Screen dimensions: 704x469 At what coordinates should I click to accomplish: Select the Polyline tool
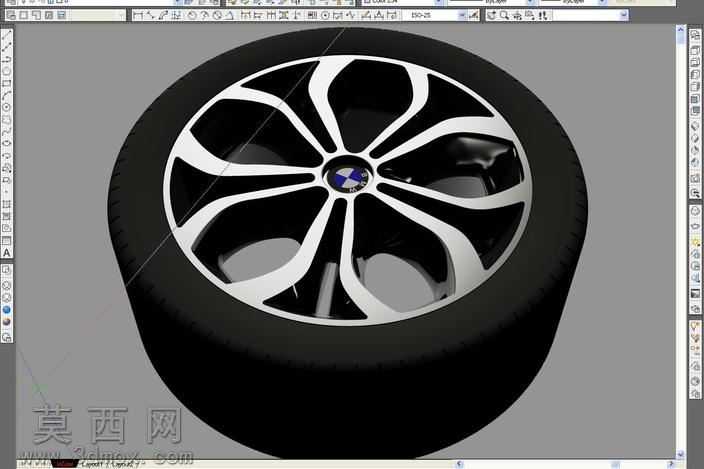[7, 59]
